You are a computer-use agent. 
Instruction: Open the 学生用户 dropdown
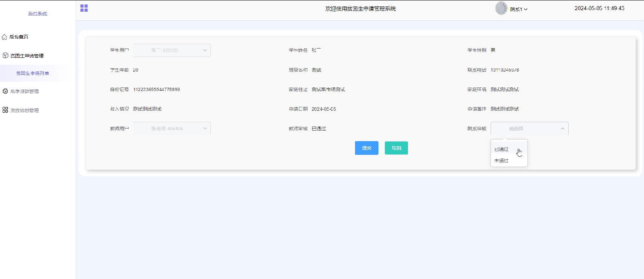(172, 50)
